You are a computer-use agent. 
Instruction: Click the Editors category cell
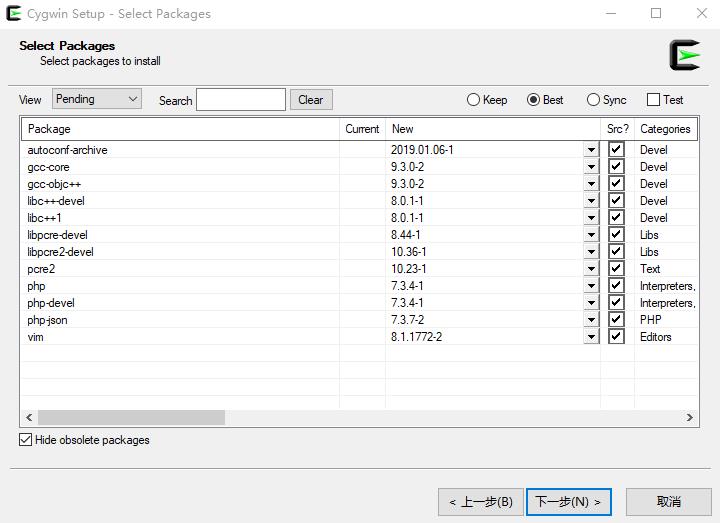pos(656,337)
